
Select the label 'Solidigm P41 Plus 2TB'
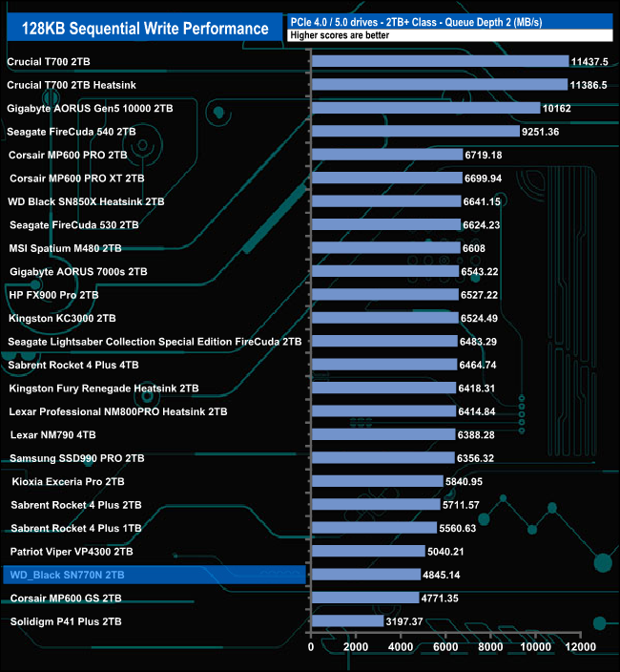[66, 621]
